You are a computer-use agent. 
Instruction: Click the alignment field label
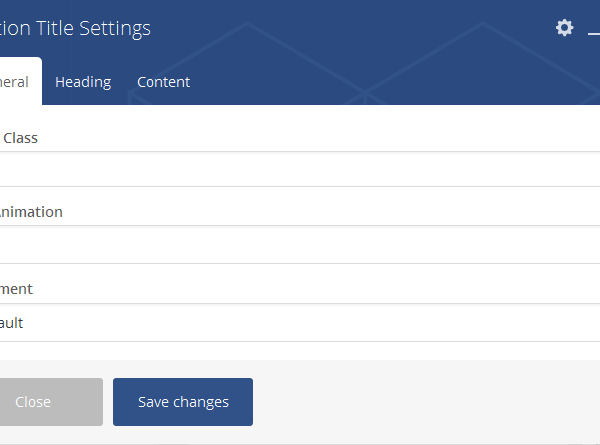click(16, 289)
